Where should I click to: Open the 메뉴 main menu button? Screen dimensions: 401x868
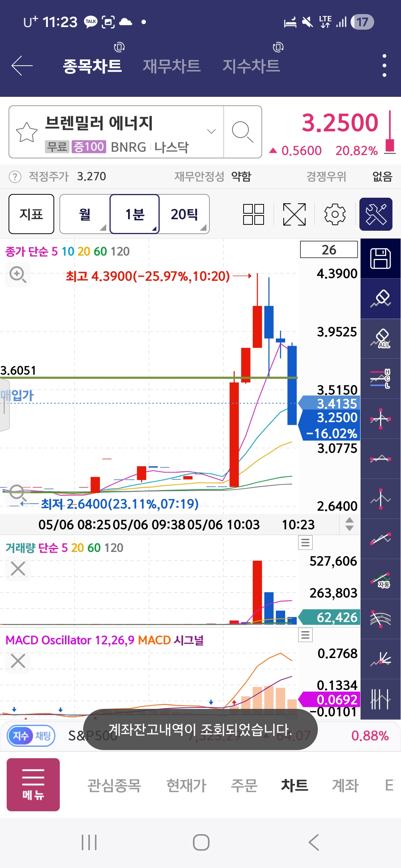point(33,785)
